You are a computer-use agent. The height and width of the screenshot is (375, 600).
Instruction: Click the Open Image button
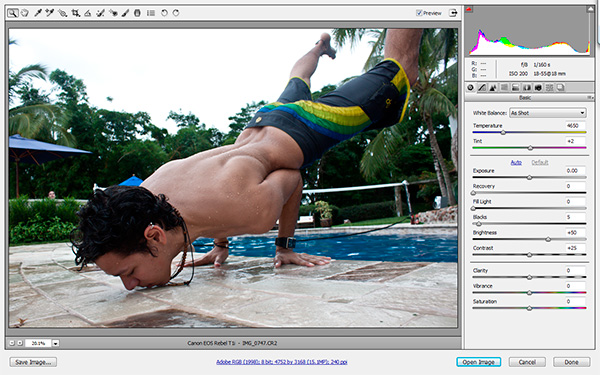pyautogui.click(x=478, y=362)
